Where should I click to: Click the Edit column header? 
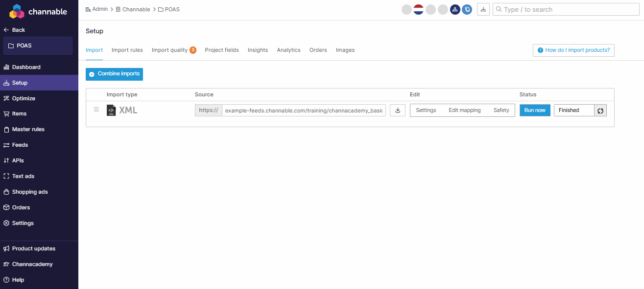(x=415, y=94)
